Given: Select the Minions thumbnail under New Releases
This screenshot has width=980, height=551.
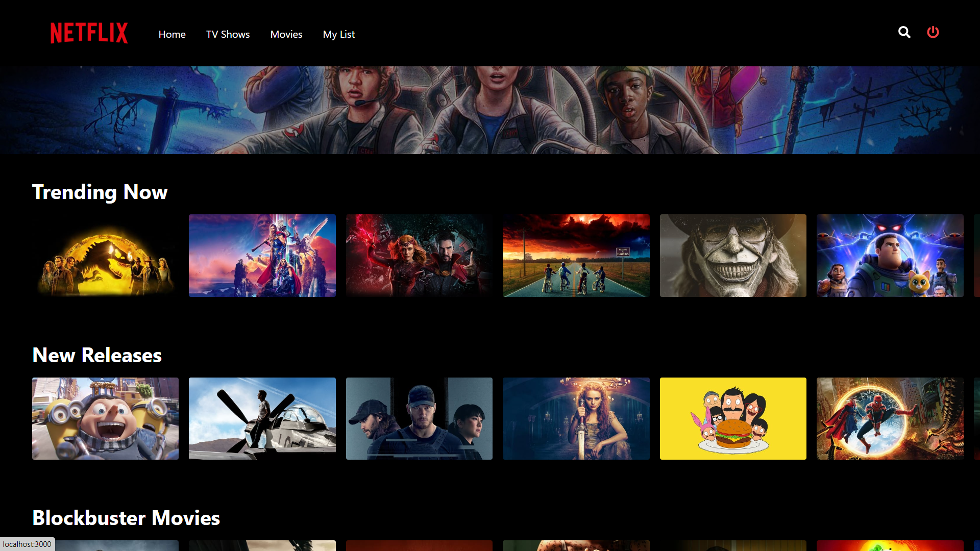Looking at the screenshot, I should tap(105, 418).
